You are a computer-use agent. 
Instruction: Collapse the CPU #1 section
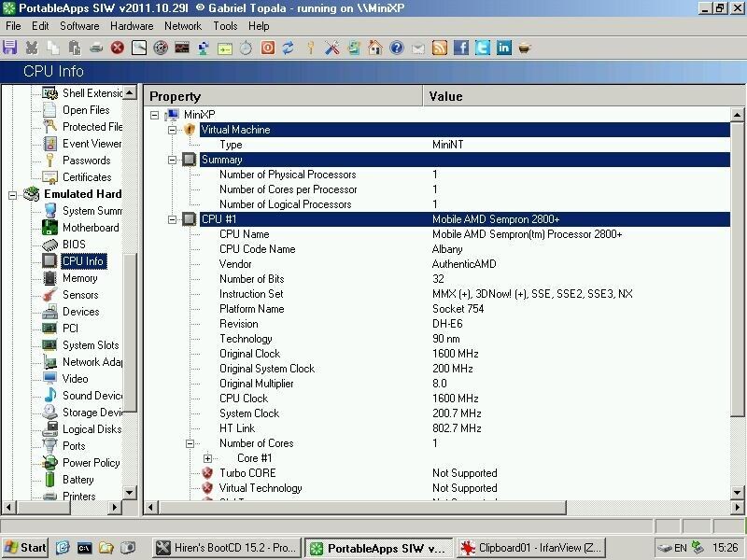[x=172, y=219]
